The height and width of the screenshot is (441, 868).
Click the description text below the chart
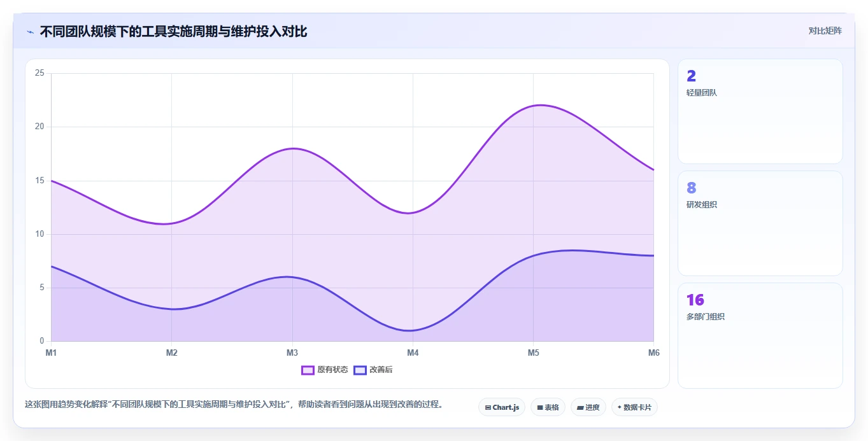coord(234,405)
